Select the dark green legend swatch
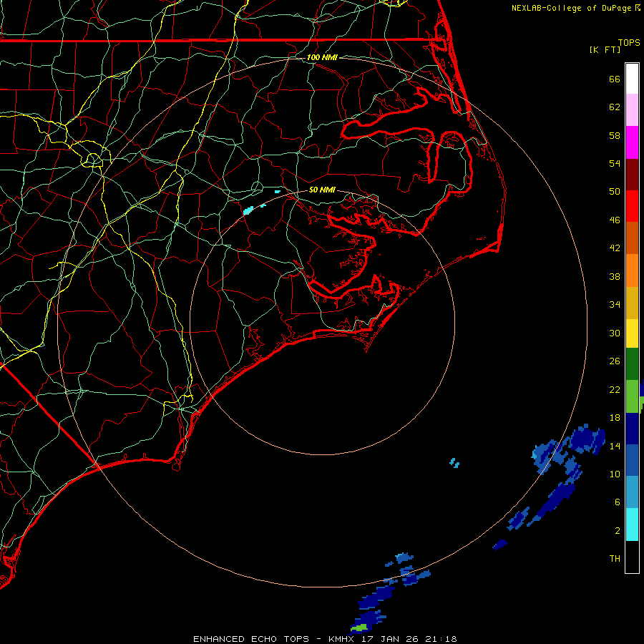 click(632, 364)
